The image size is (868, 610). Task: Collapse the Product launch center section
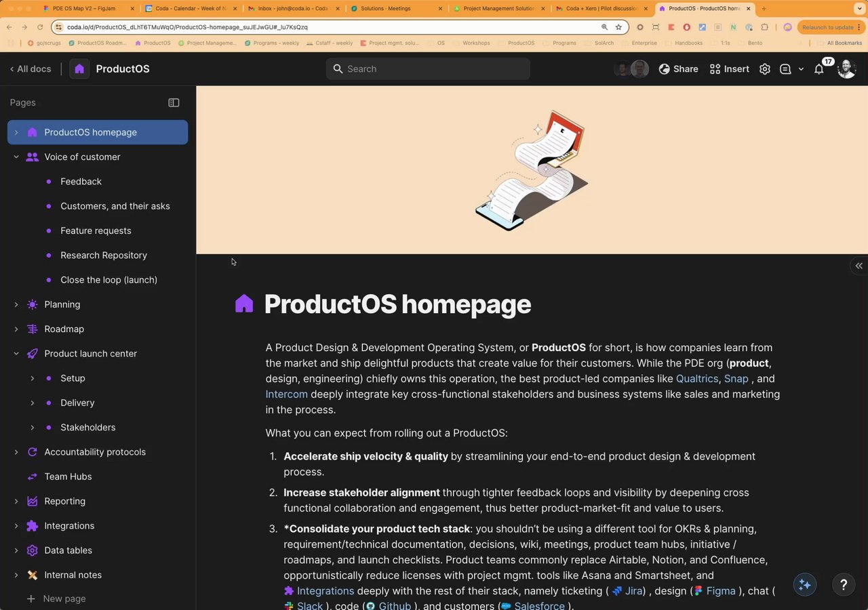pyautogui.click(x=16, y=353)
